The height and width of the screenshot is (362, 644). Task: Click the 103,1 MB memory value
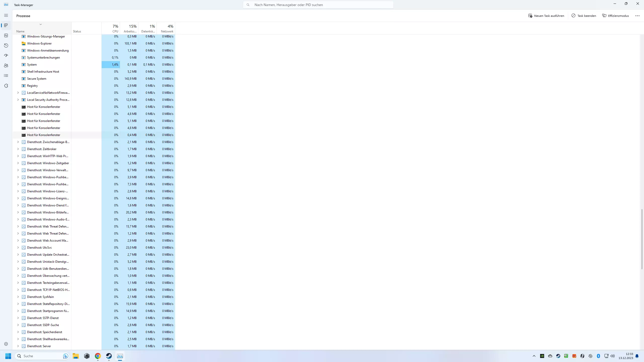[130, 43]
